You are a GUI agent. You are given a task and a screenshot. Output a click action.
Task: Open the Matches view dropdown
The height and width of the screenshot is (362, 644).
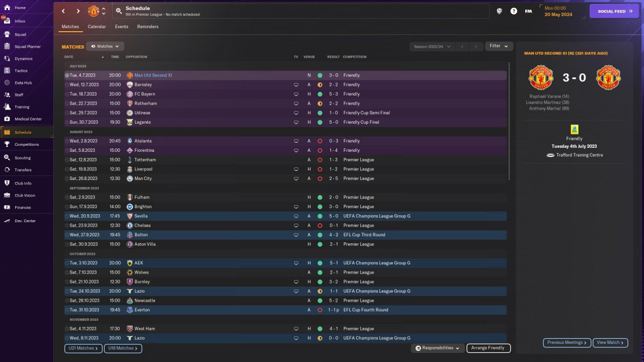(105, 46)
